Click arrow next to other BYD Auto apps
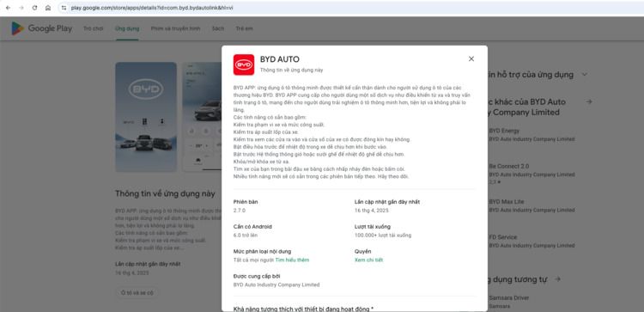This screenshot has height=312, width=644. point(589,101)
